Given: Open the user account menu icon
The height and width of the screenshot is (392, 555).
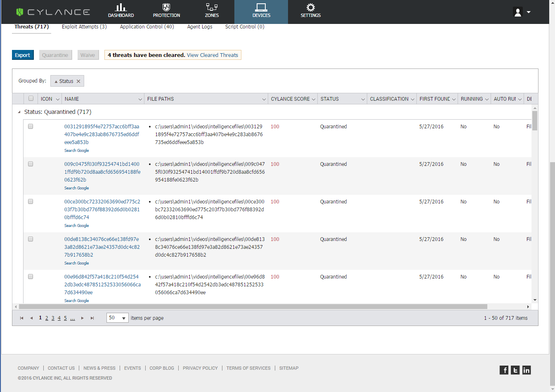Looking at the screenshot, I should coord(518,12).
